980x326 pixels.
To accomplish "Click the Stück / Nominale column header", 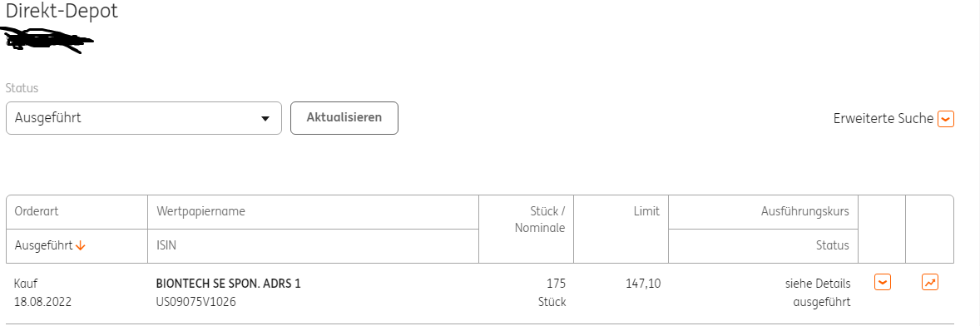I will [540, 220].
